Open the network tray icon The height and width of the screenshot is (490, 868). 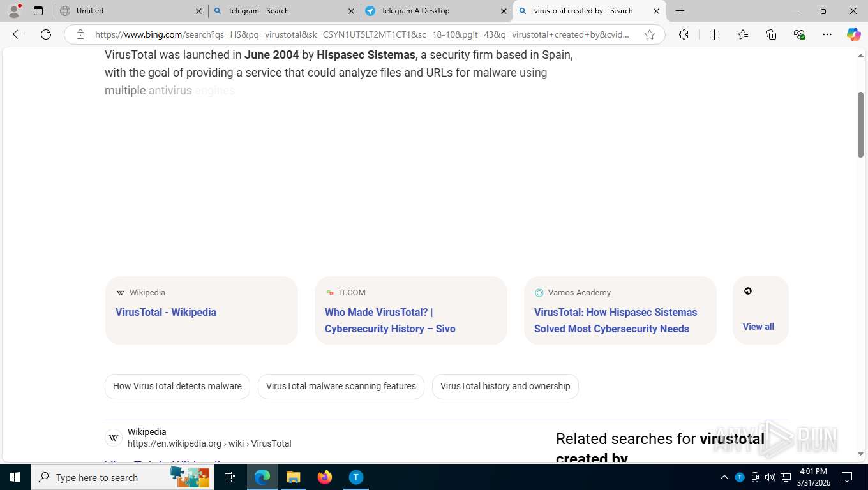pyautogui.click(x=786, y=477)
